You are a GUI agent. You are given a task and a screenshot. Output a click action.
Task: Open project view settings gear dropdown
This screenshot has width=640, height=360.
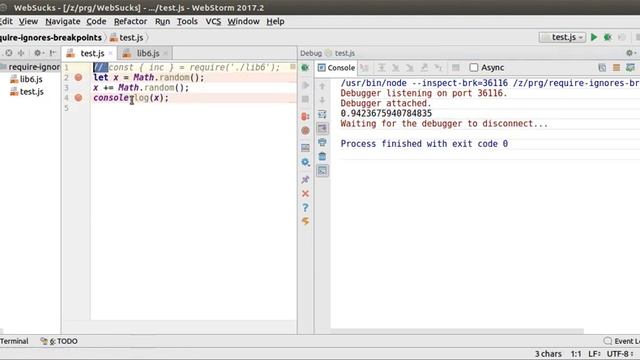point(38,53)
